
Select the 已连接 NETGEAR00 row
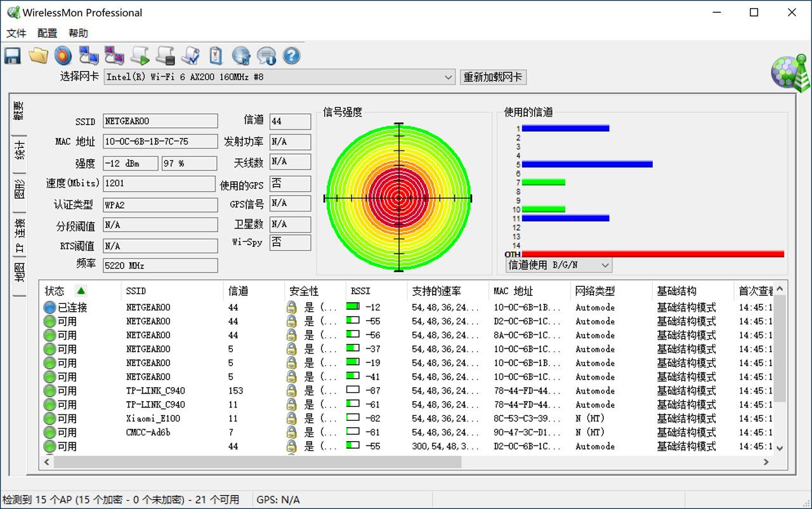tap(406, 307)
